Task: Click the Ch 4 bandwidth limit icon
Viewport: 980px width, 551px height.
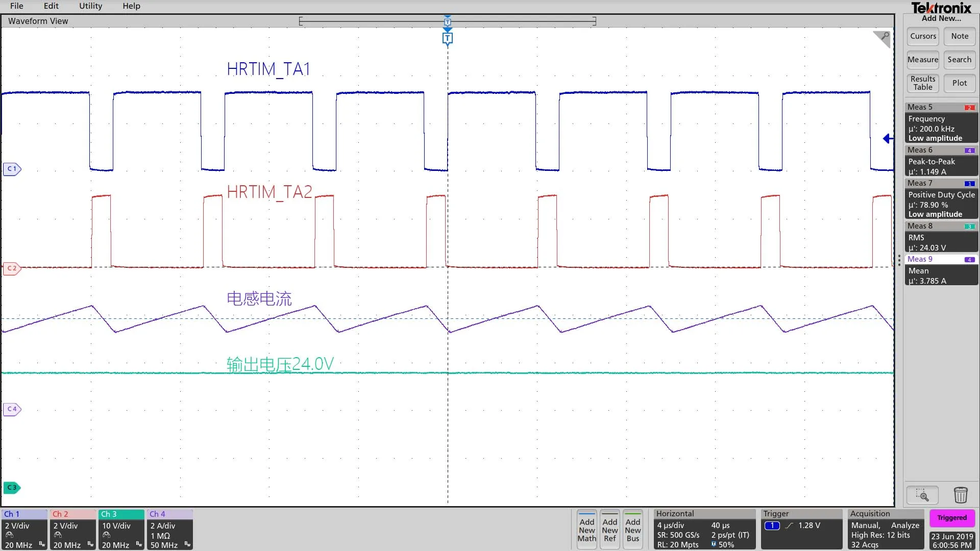Action: (x=187, y=544)
